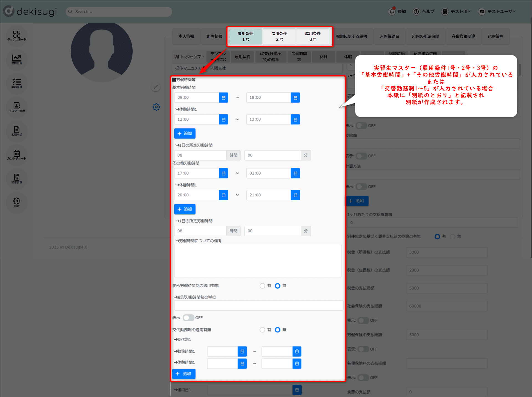Expand the テスト用 dropdown in header
The height and width of the screenshot is (397, 532).
coord(460,12)
